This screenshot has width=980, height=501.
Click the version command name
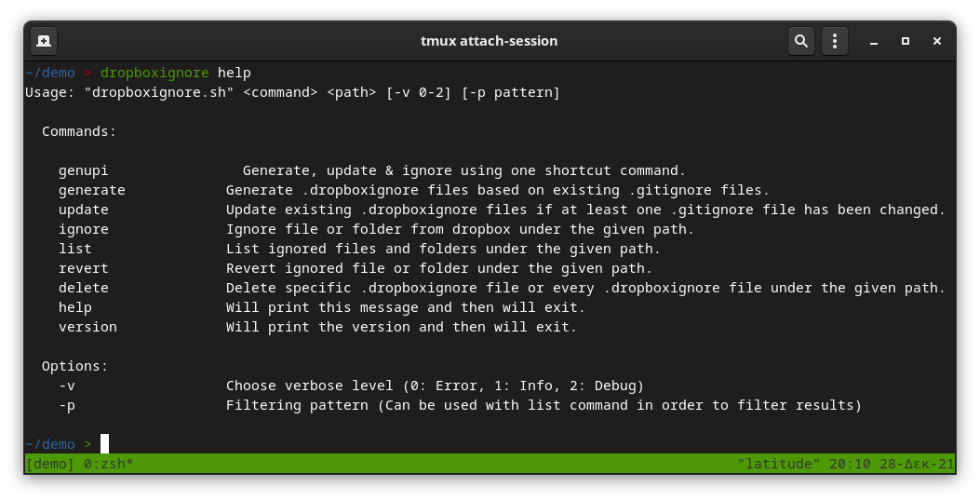(87, 327)
